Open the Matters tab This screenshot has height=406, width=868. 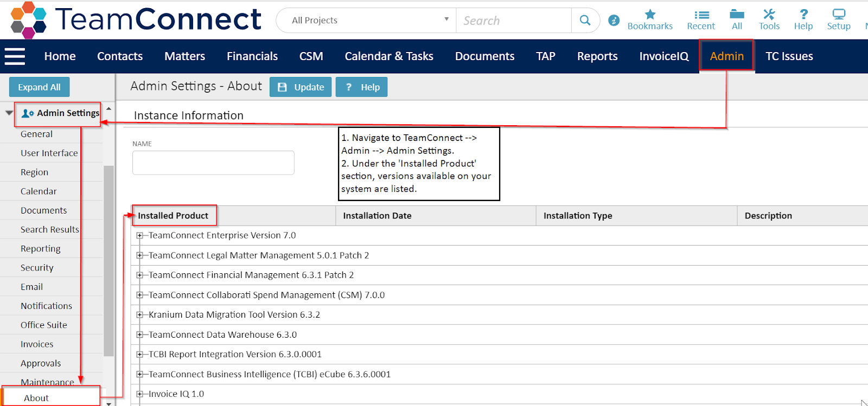pos(184,56)
